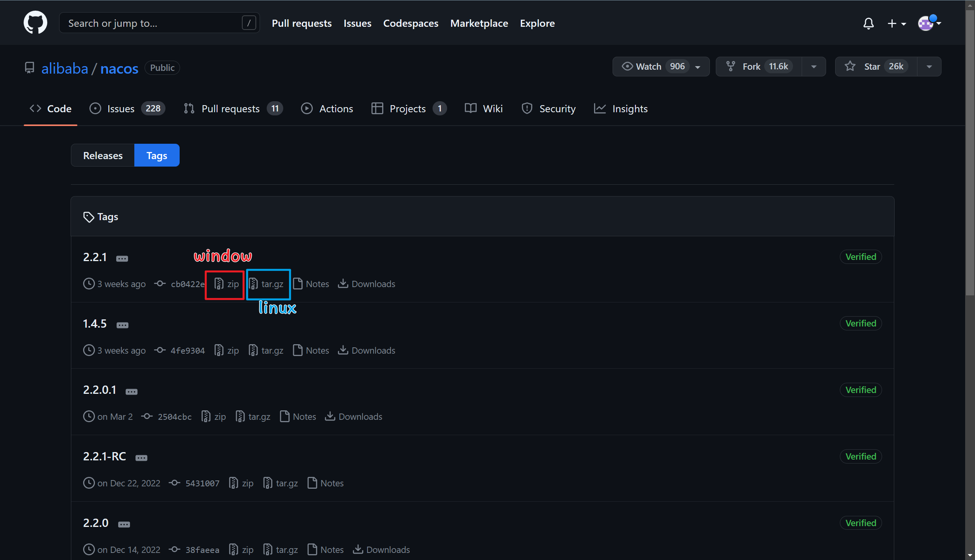Screen dimensions: 975x560
Task: Download tar.gz for tag 1.4.5
Action: click(266, 350)
